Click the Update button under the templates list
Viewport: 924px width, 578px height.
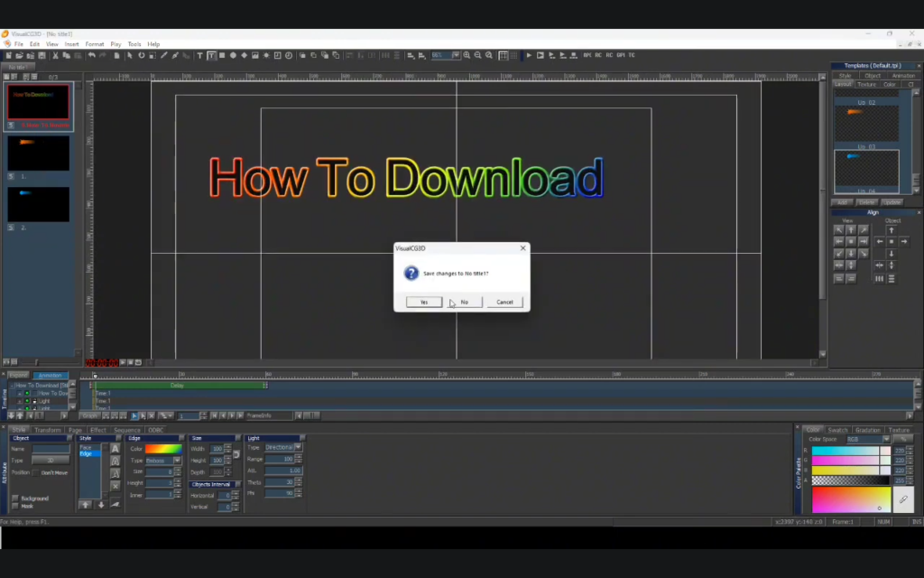tap(892, 202)
